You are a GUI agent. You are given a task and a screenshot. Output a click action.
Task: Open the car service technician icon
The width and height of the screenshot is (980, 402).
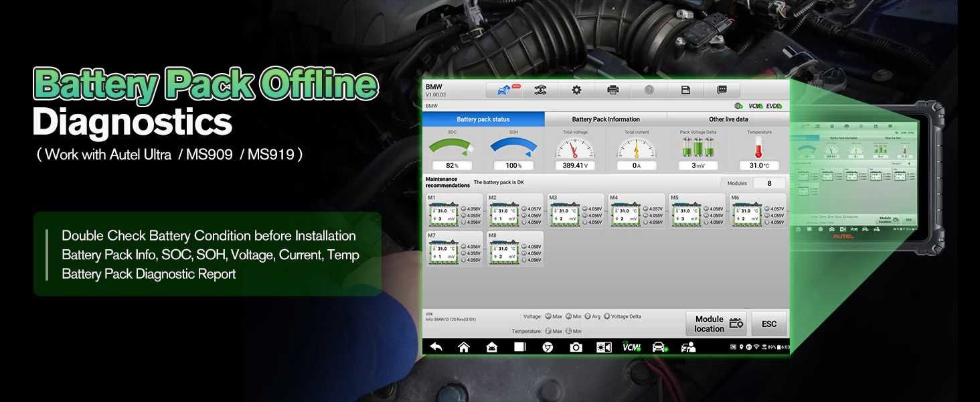click(688, 346)
